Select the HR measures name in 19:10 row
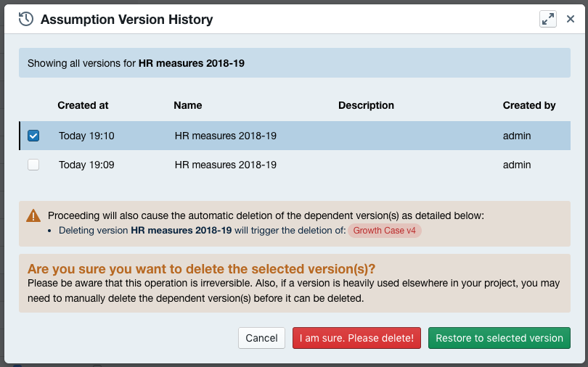The image size is (588, 367). 225,136
